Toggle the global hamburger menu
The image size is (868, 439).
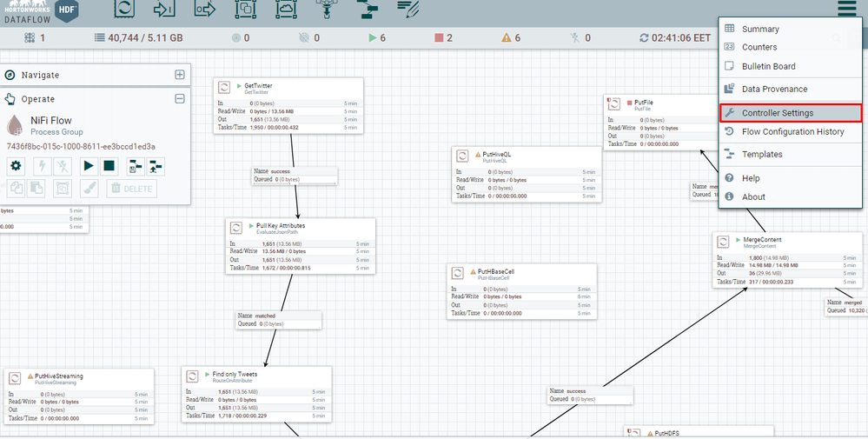tap(845, 10)
